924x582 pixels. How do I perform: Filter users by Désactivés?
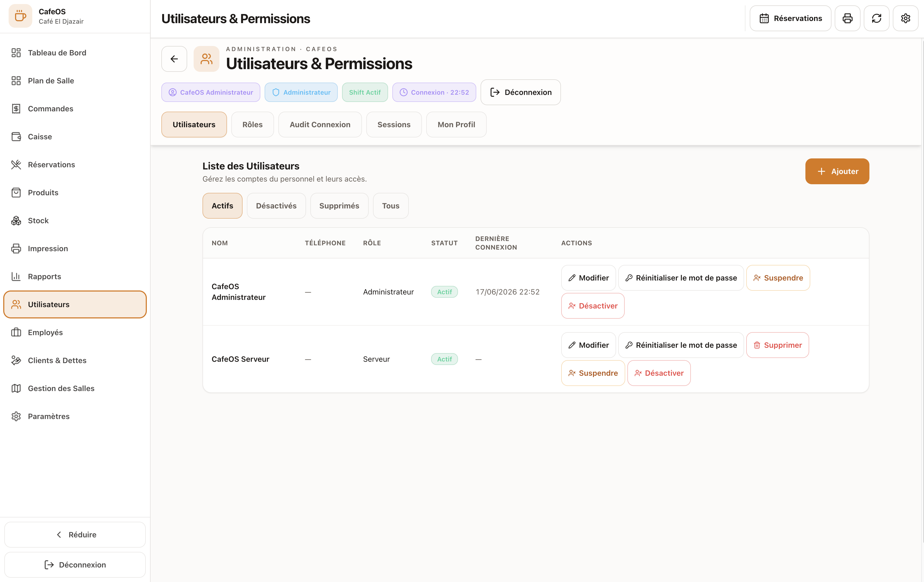pyautogui.click(x=276, y=206)
